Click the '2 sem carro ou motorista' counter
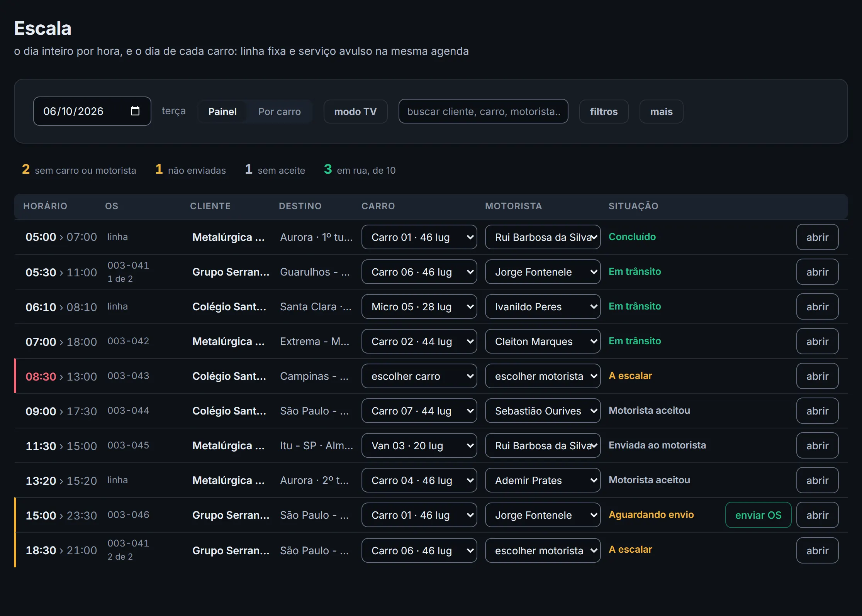Viewport: 862px width, 616px height. [79, 169]
